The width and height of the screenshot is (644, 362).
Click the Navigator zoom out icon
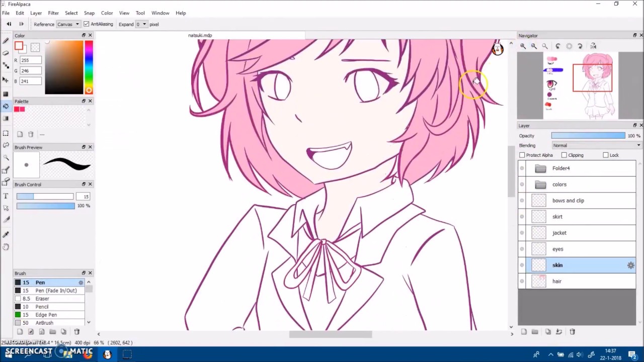click(534, 46)
